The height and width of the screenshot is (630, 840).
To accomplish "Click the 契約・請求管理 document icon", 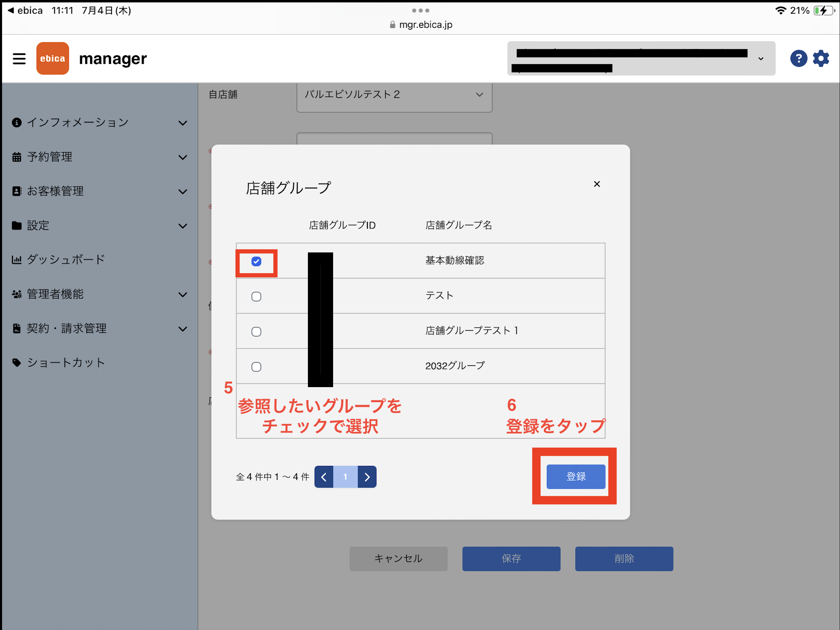I will pos(16,328).
